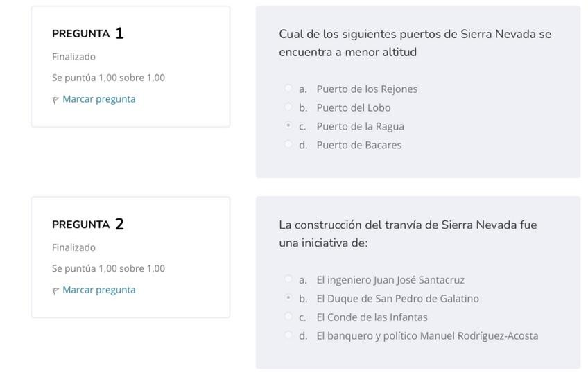Click the question text about Sierra Nevada puertos
588x375 pixels.
point(415,43)
